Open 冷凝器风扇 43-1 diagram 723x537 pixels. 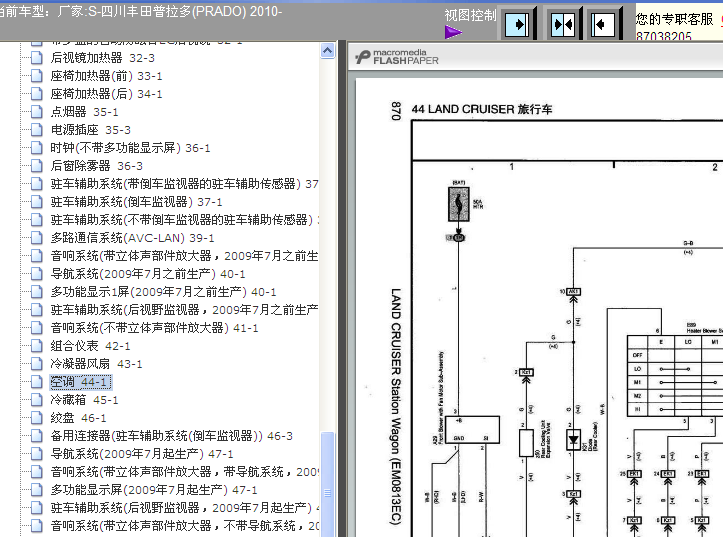coord(96,364)
